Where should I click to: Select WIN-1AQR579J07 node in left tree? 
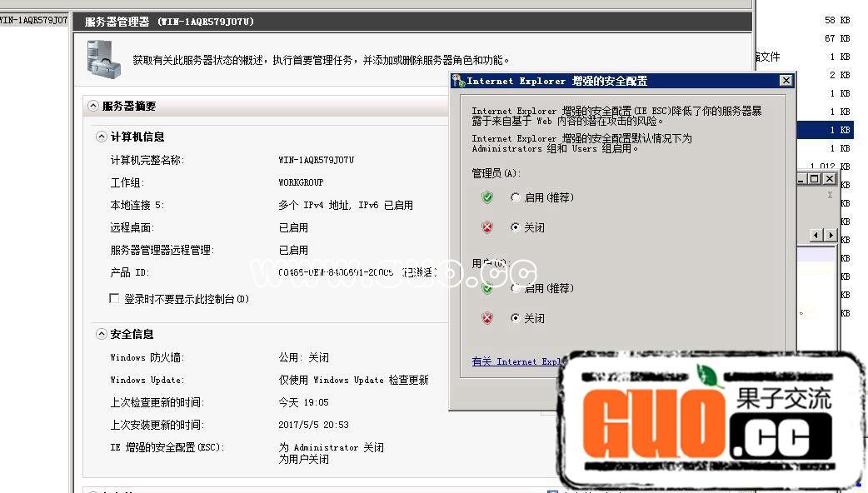[33, 21]
